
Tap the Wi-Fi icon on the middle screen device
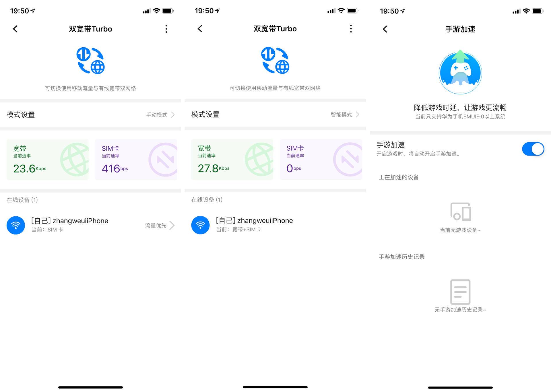tap(200, 225)
